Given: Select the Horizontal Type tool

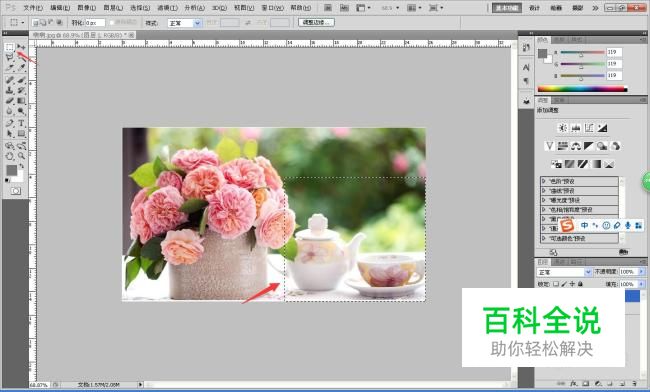Looking at the screenshot, I should (x=21, y=123).
